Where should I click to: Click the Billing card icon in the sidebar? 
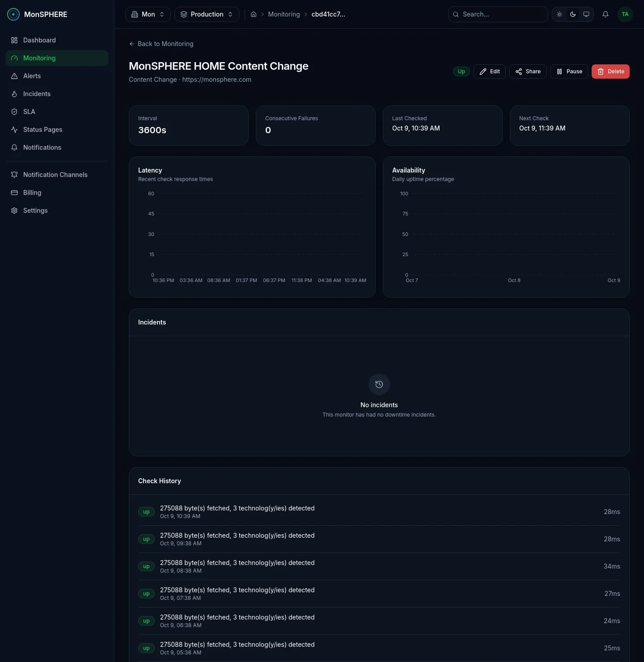click(x=14, y=193)
